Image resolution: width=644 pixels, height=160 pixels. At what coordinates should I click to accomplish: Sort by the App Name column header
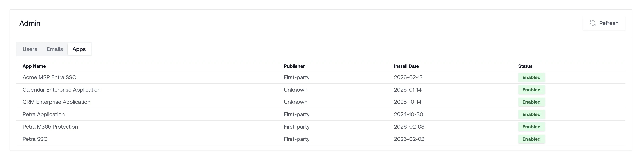pyautogui.click(x=34, y=66)
